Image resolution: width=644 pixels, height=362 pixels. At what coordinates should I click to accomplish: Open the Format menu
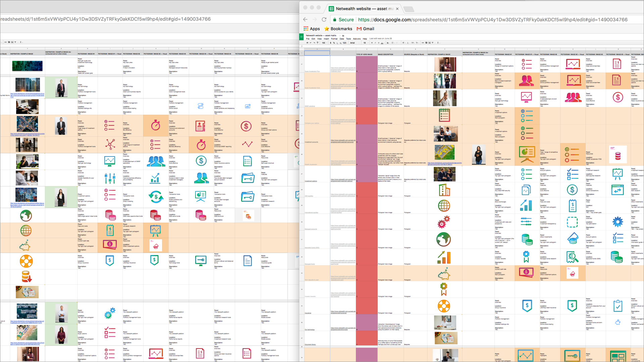pos(334,39)
